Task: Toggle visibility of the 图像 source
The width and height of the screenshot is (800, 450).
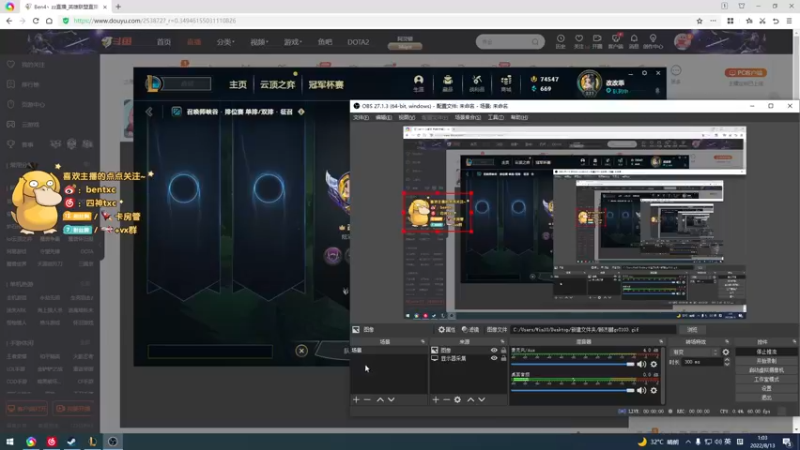Action: click(494, 351)
